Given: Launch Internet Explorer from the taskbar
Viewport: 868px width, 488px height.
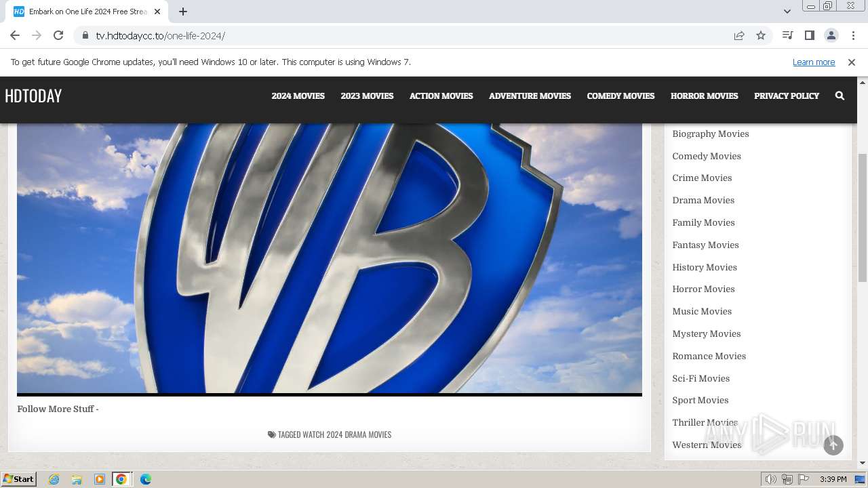Looking at the screenshot, I should coord(54,479).
